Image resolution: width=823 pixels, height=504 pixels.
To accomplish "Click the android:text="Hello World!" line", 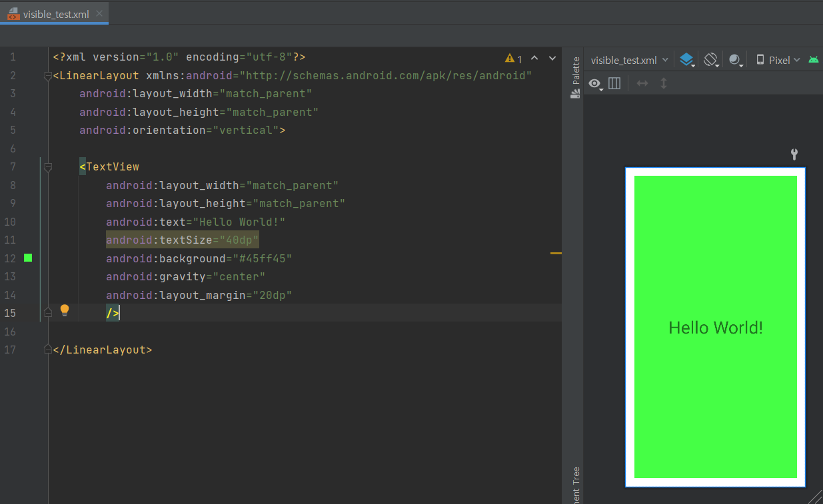I will point(196,222).
